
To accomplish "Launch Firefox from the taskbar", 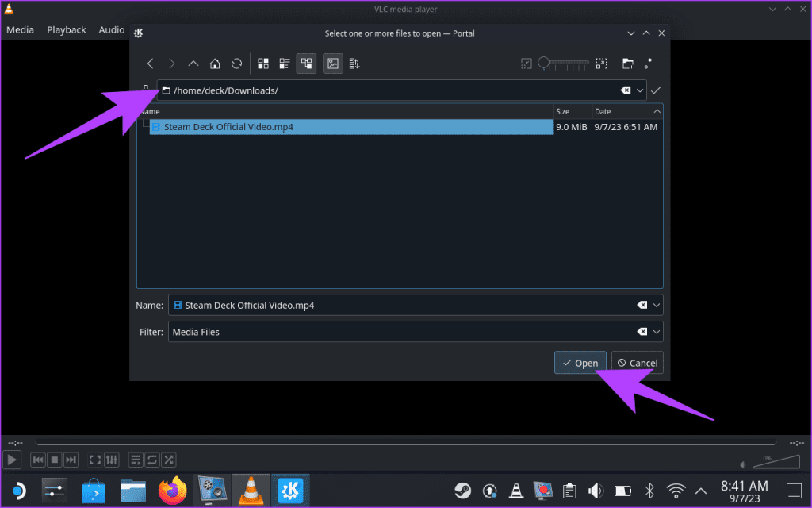I will tap(172, 491).
